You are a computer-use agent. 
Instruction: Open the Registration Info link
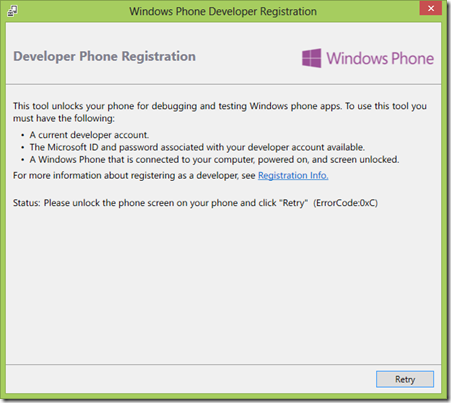click(x=293, y=175)
